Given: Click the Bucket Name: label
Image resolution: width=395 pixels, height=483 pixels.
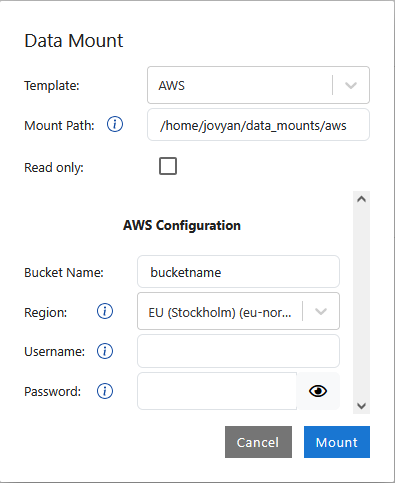Looking at the screenshot, I should click(x=64, y=273).
